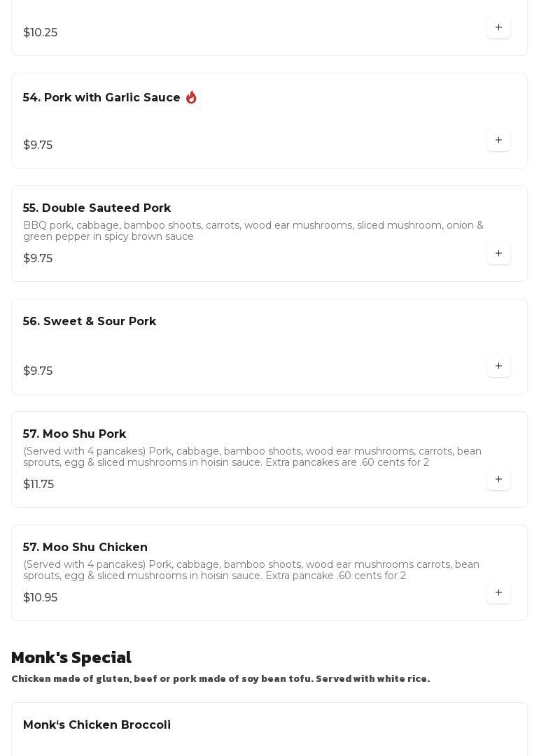The image size is (539, 756).
Task: Open 54. Pork with Garlic Sauce item
Action: click(x=101, y=98)
